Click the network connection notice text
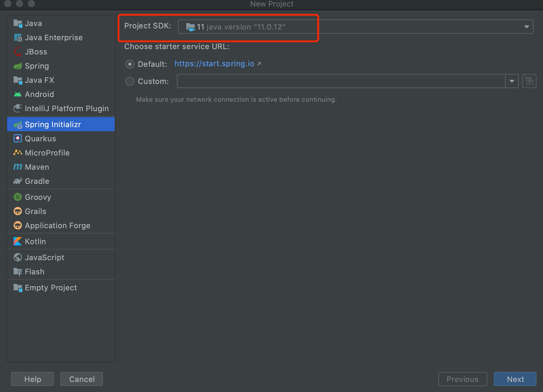This screenshot has height=392, width=543. coord(236,100)
